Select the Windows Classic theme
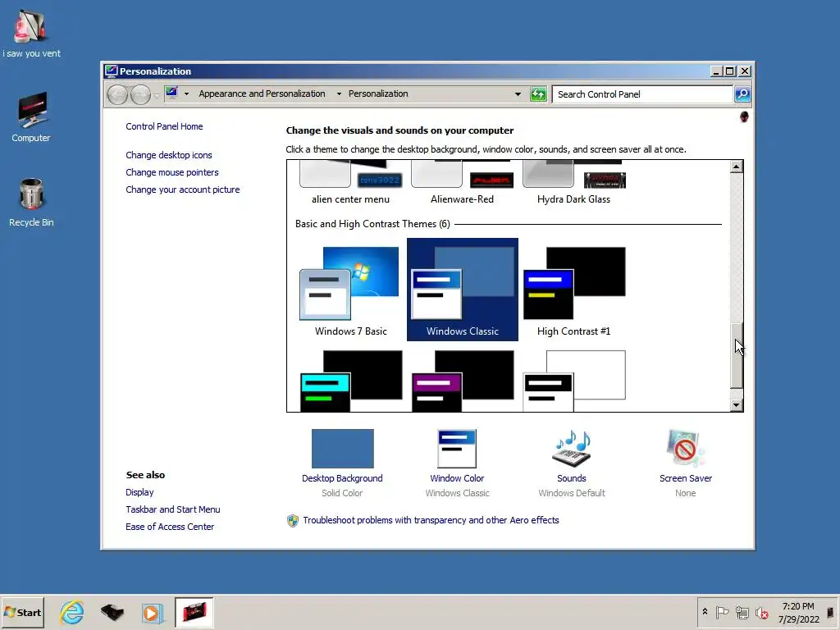Image resolution: width=840 pixels, height=630 pixels. pos(463,290)
